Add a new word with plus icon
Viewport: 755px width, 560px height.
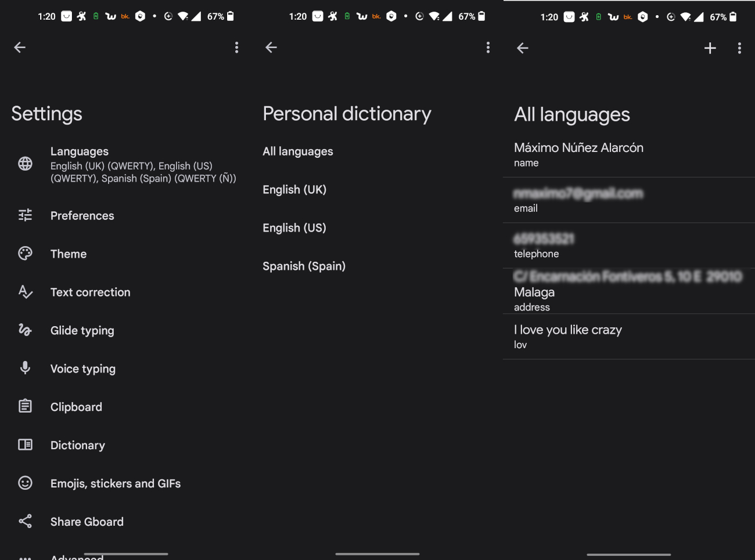pos(710,48)
